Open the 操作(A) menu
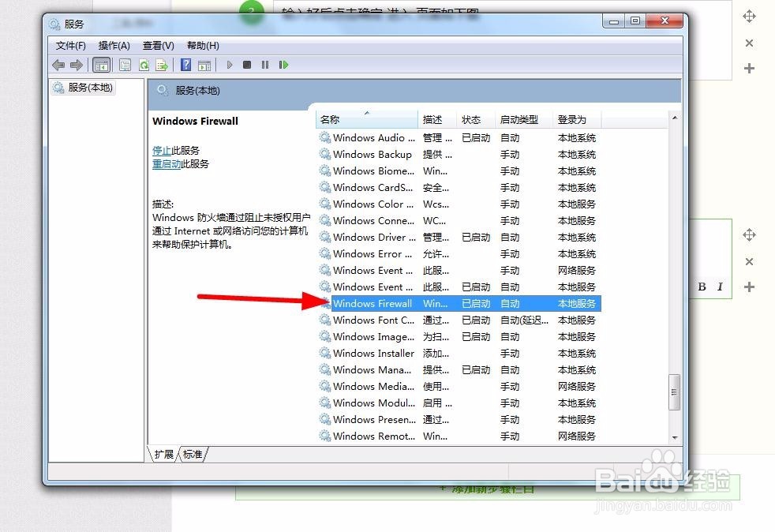 (114, 46)
